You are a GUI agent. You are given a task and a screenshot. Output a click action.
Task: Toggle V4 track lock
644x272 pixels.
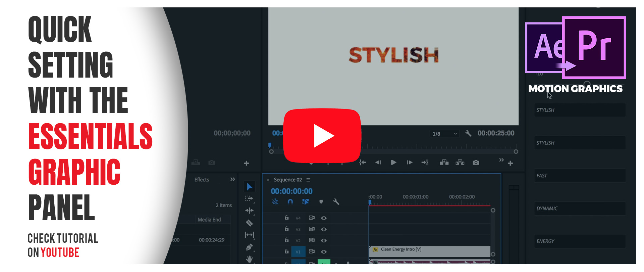[x=286, y=218]
